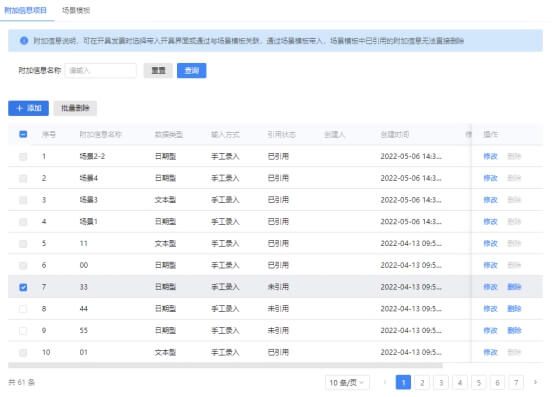Click the 创建时间 column header
The image size is (552, 397).
(395, 134)
